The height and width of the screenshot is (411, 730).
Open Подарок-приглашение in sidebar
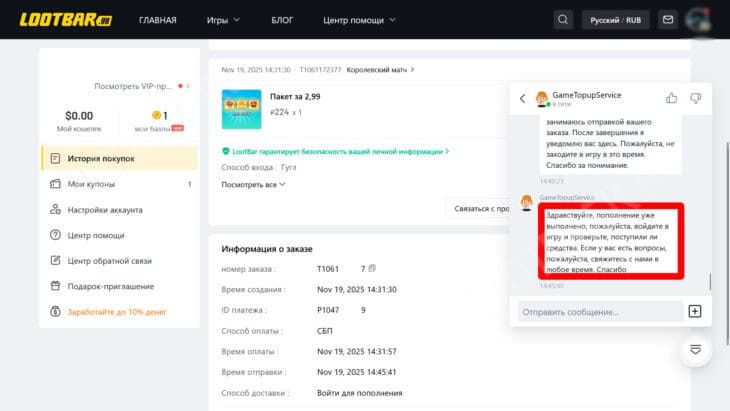[119, 286]
